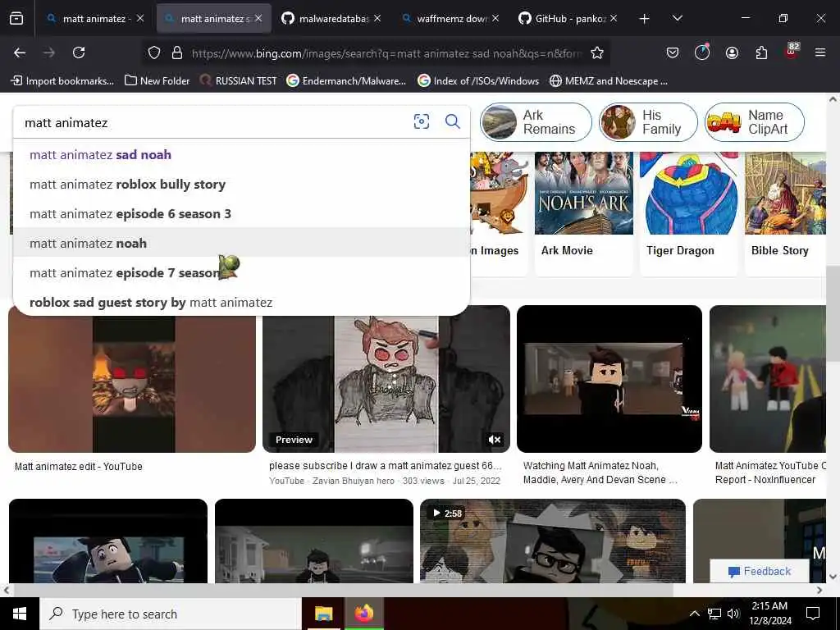Screen dimensions: 840x630
Task: Focus the Bing search input field
Action: click(214, 123)
